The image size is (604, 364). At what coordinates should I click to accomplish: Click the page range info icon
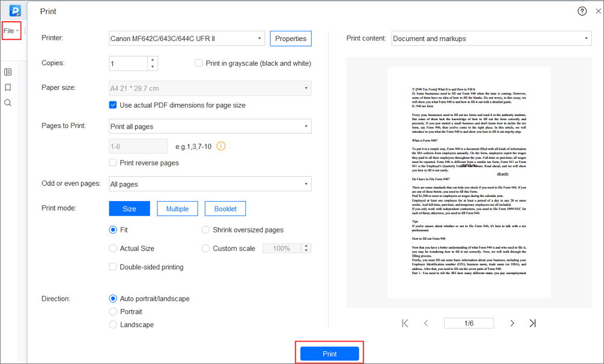220,146
